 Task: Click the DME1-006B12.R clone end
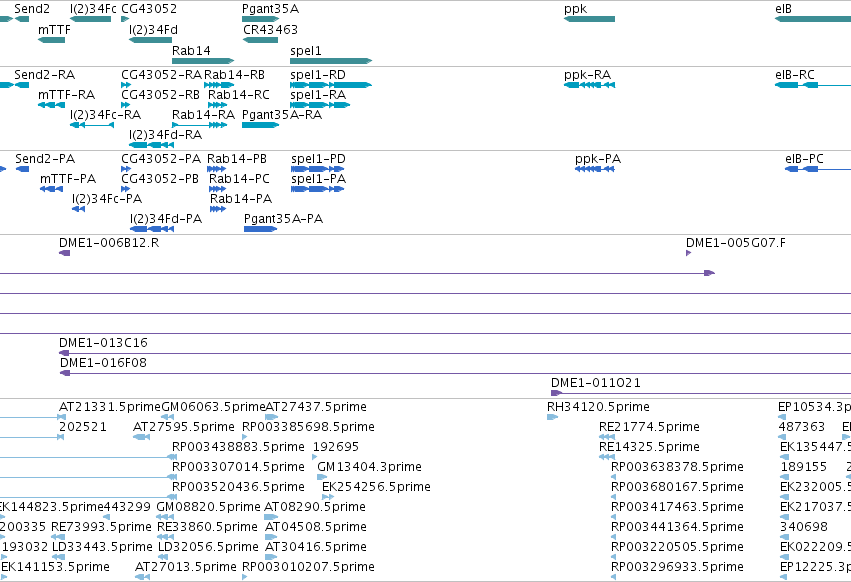65,253
